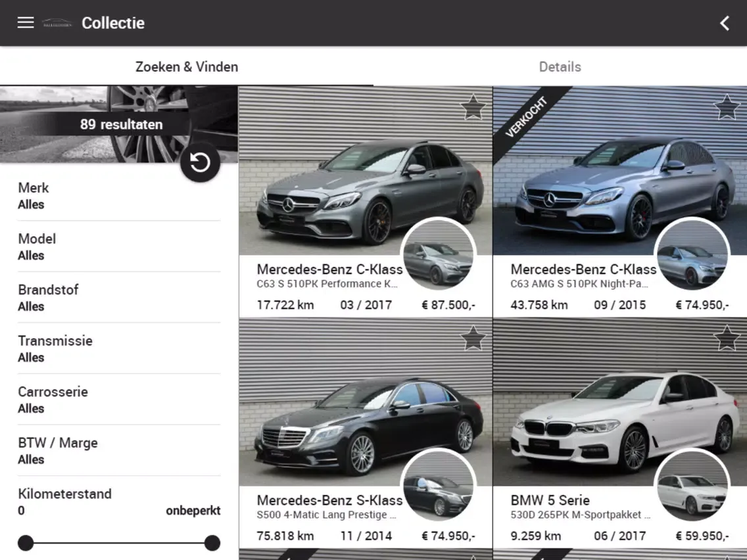Open the C63 S 510PK Performance main photo

pyautogui.click(x=366, y=170)
